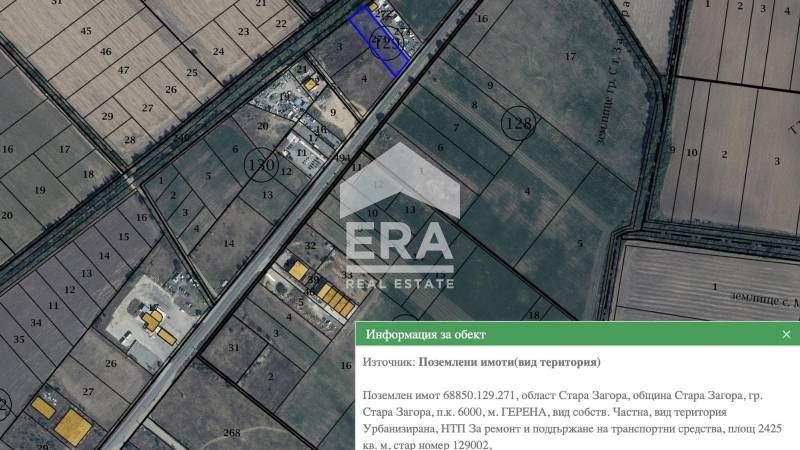The width and height of the screenshot is (800, 450).
Task: Select parcel 31 on the map
Action: point(234,347)
